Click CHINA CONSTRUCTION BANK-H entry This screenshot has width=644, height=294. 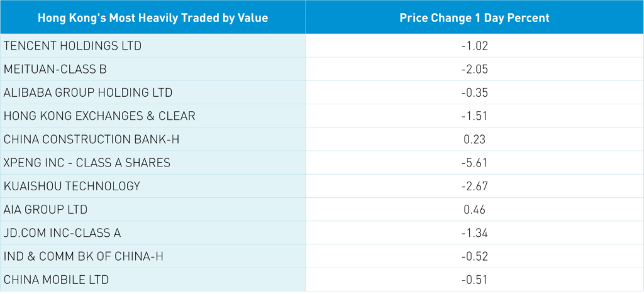(x=91, y=139)
